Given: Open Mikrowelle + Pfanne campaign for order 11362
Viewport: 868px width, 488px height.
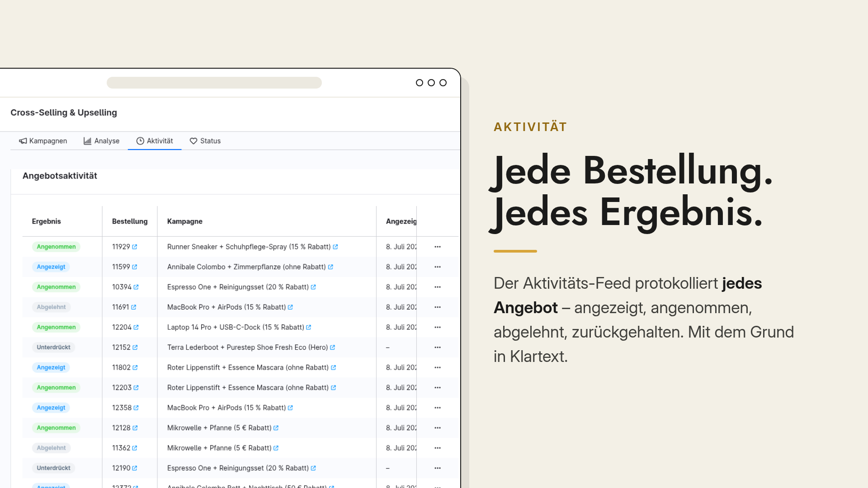Looking at the screenshot, I should tap(219, 448).
